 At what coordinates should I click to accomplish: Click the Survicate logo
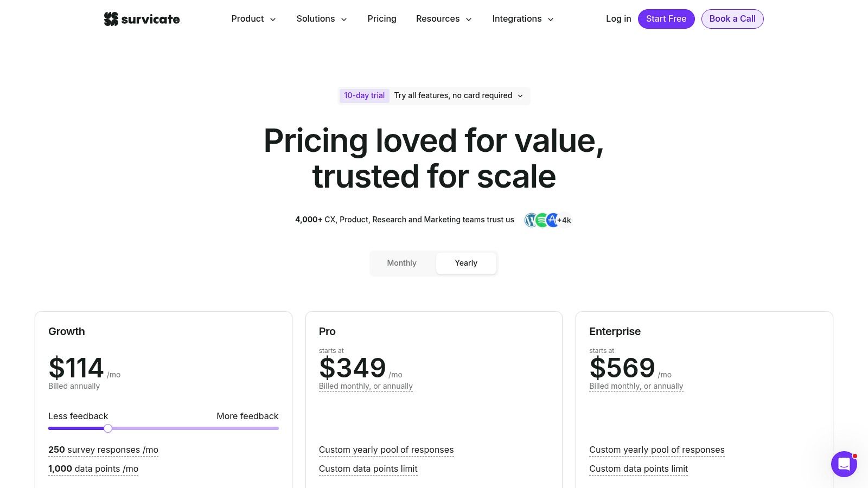142,18
